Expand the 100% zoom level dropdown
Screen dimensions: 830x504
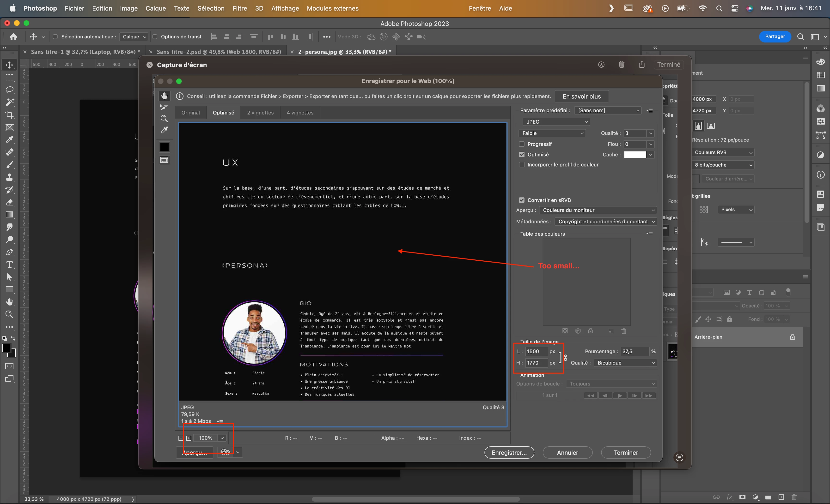222,438
